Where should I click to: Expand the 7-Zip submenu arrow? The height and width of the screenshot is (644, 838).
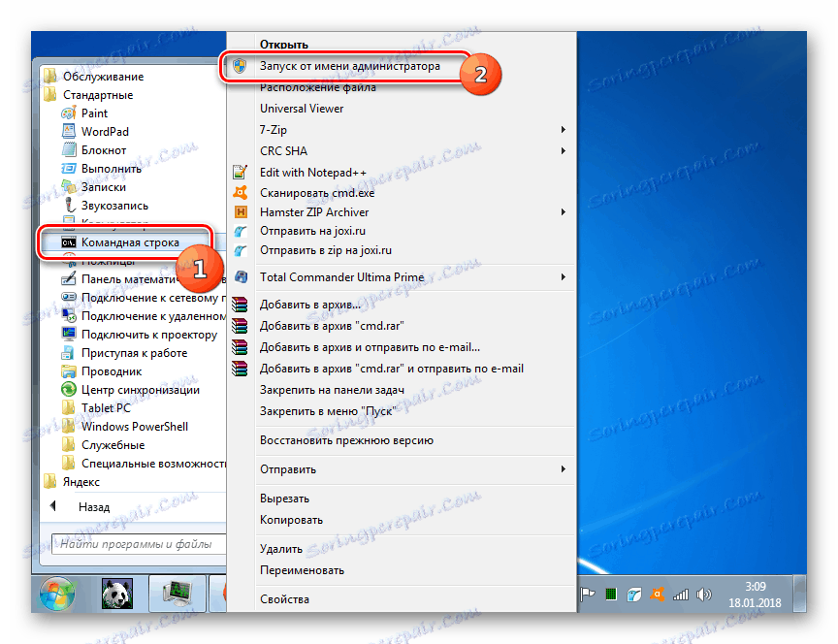pos(564,130)
